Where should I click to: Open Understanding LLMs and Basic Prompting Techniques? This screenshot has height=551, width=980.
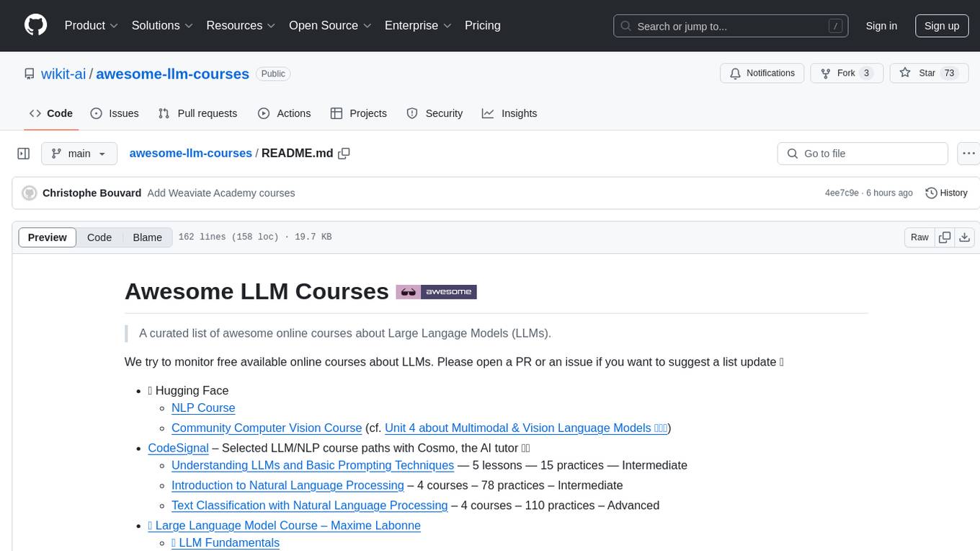313,465
